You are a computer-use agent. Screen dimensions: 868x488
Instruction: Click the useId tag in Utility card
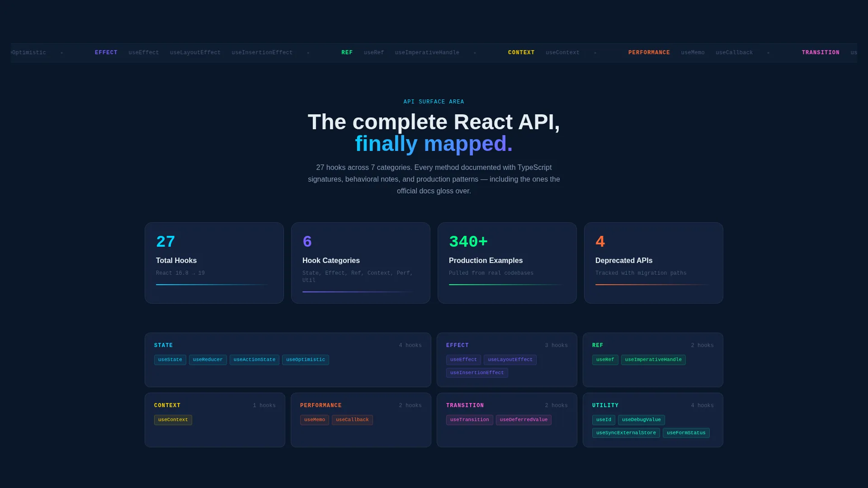click(x=604, y=420)
